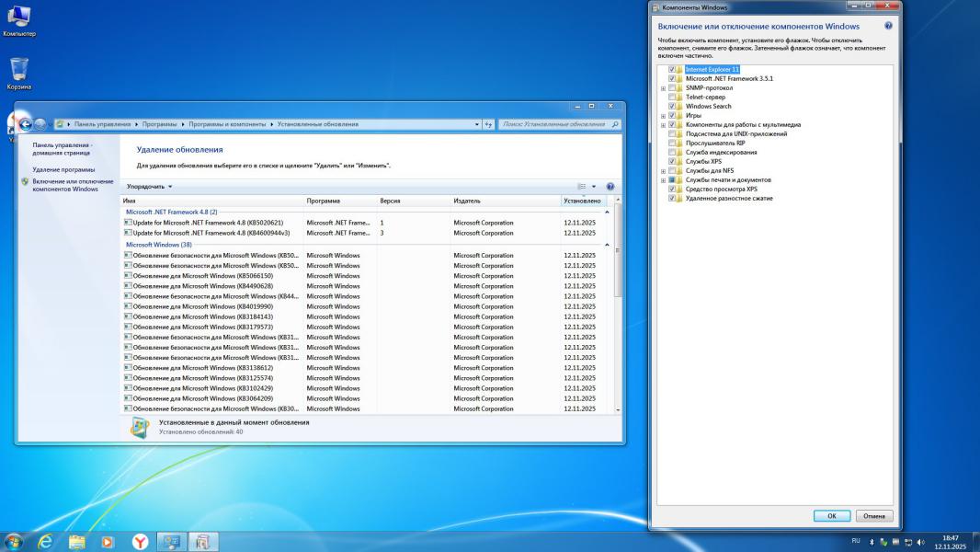Click the help icon in updates toolbar

610,187
